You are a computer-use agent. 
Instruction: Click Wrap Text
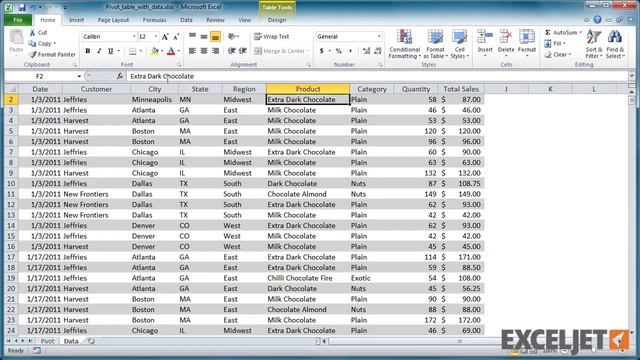(x=272, y=36)
